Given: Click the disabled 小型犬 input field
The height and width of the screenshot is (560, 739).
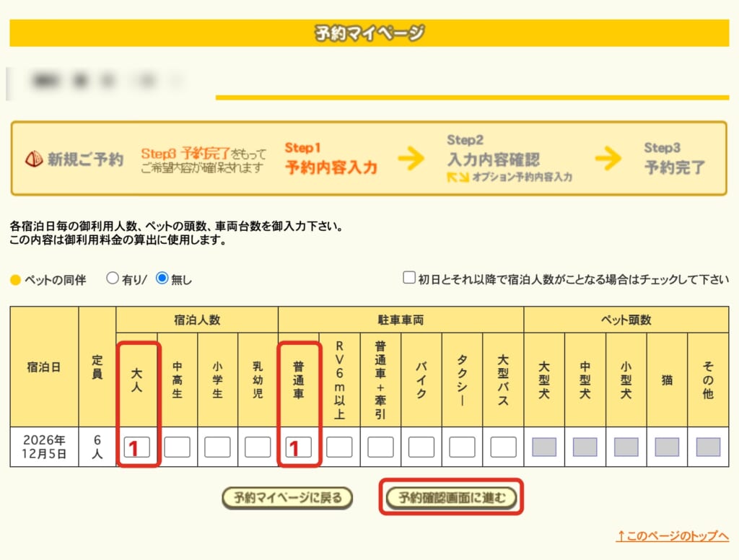Looking at the screenshot, I should (x=626, y=447).
